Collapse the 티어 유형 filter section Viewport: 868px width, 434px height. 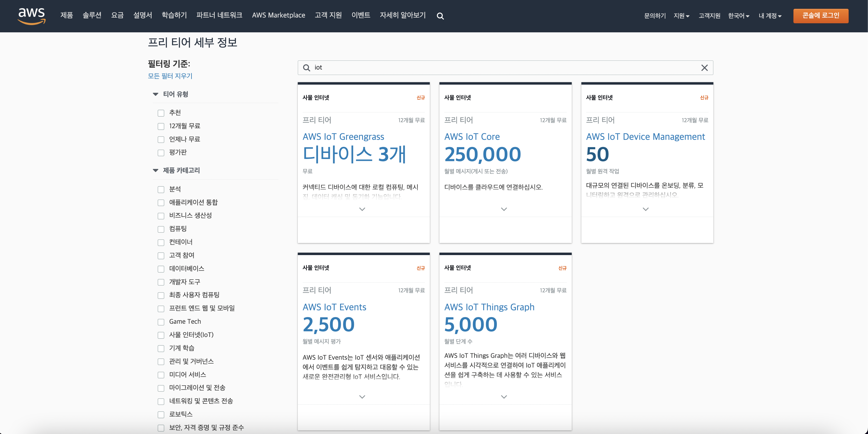156,94
